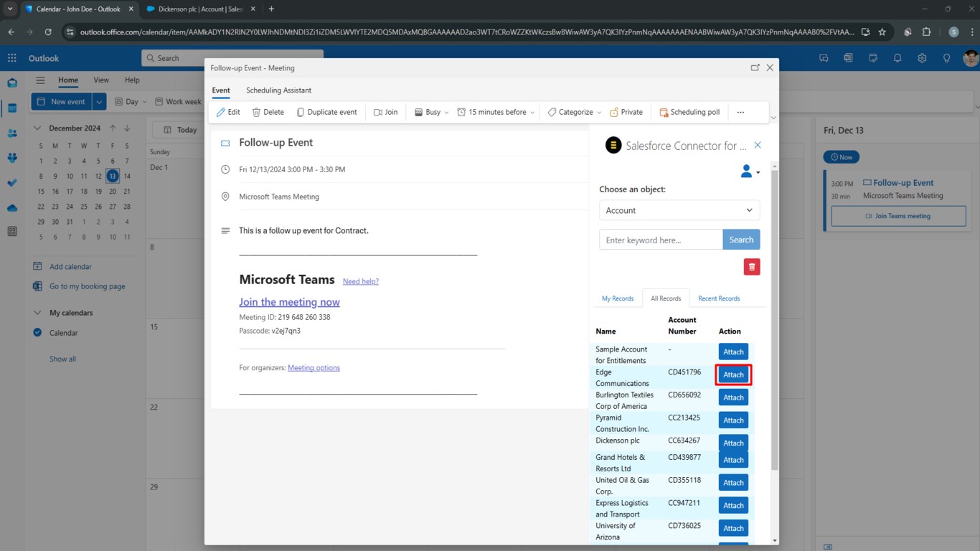Go to next month in mini calendar
The height and width of the screenshot is (551, 980).
pos(127,128)
